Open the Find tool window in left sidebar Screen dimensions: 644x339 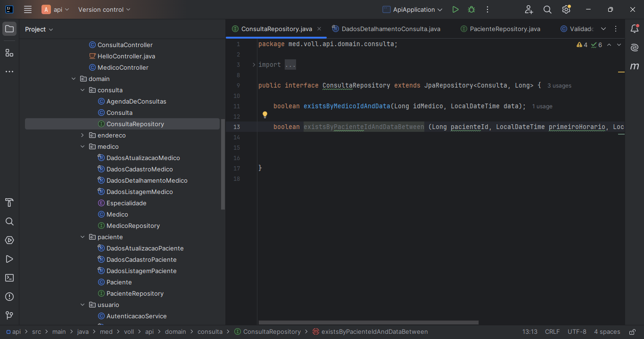pyautogui.click(x=9, y=221)
